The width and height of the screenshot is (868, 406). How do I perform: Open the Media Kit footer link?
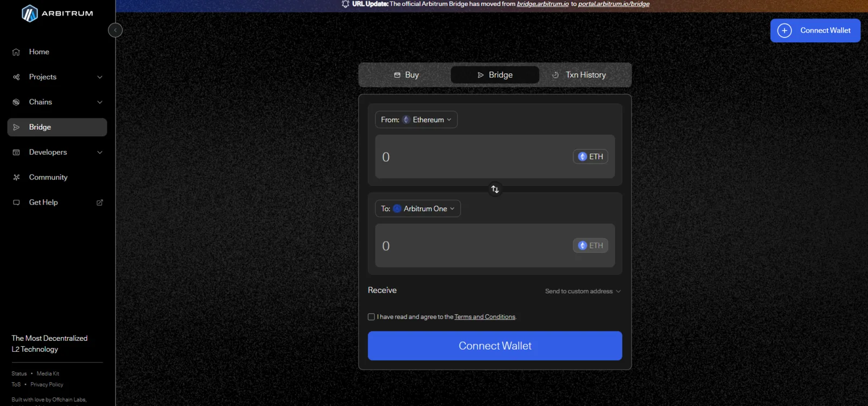[48, 374]
